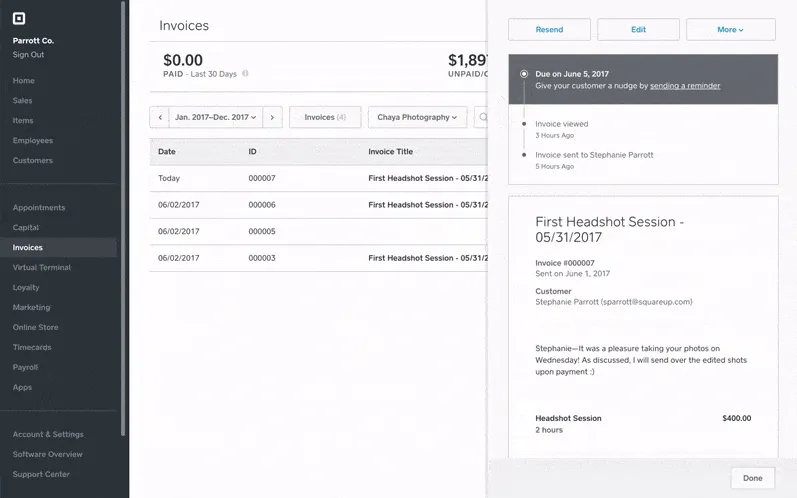The image size is (797, 498).
Task: Open Sales in the sidebar
Action: (x=22, y=101)
